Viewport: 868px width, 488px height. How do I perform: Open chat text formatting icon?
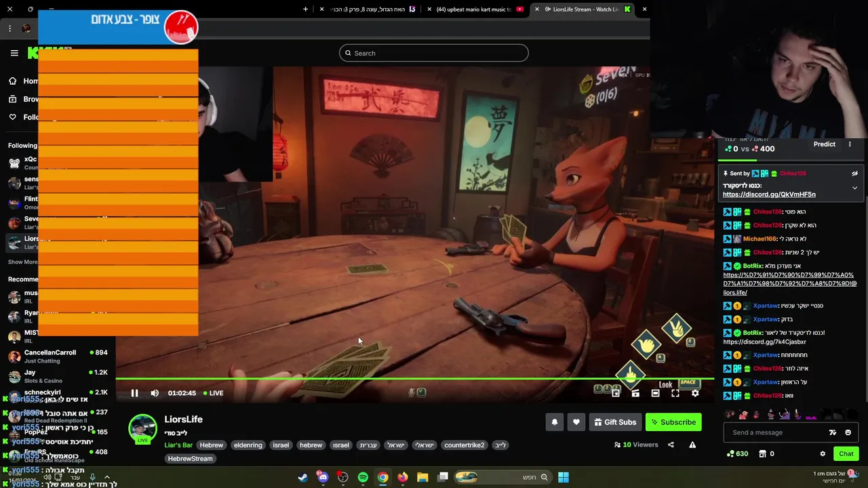[x=833, y=432]
